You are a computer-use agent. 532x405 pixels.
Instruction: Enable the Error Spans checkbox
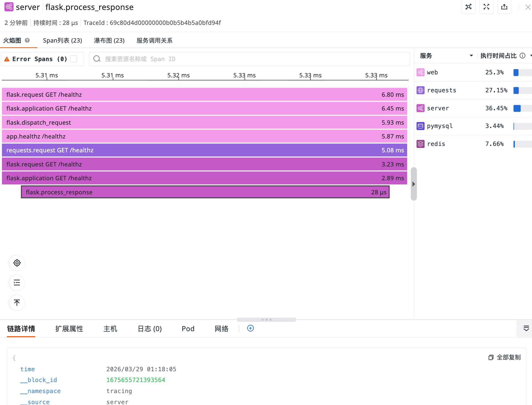[73, 59]
